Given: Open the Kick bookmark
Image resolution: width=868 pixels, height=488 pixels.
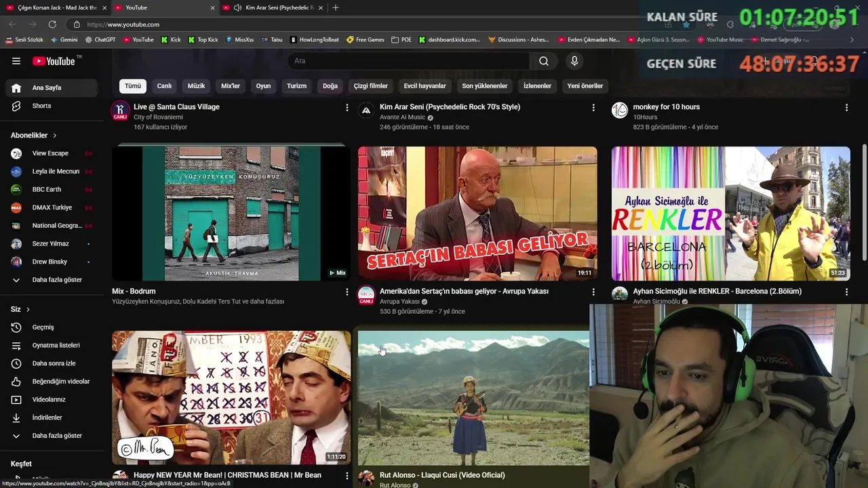Looking at the screenshot, I should tap(171, 39).
